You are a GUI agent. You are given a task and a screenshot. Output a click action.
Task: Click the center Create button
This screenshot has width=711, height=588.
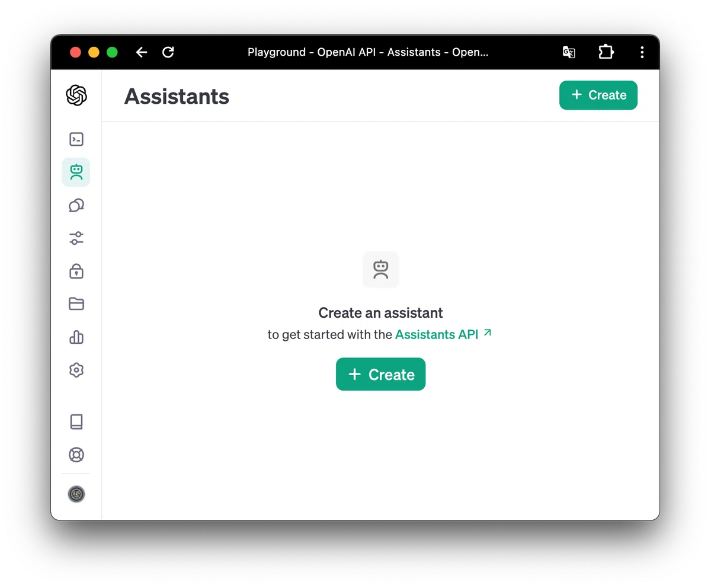(380, 374)
